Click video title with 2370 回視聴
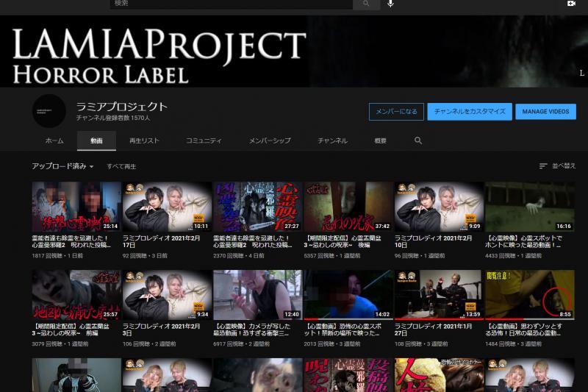This screenshot has height=392, width=588. pos(252,241)
